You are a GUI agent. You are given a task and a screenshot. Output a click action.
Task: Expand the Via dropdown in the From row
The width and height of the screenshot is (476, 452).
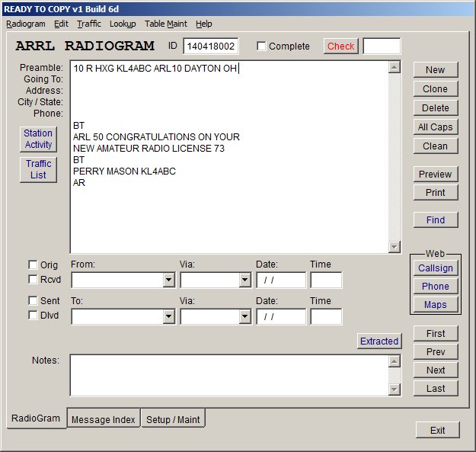point(244,280)
